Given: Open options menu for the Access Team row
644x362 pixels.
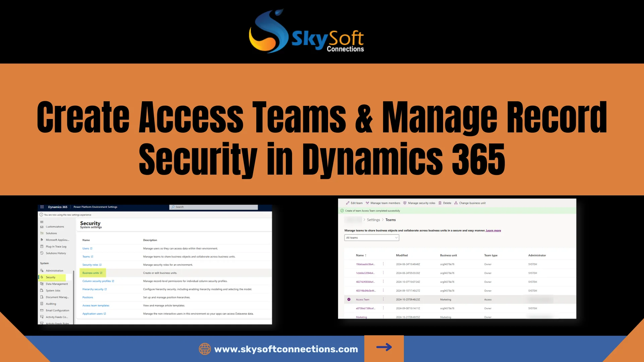Looking at the screenshot, I should point(383,299).
